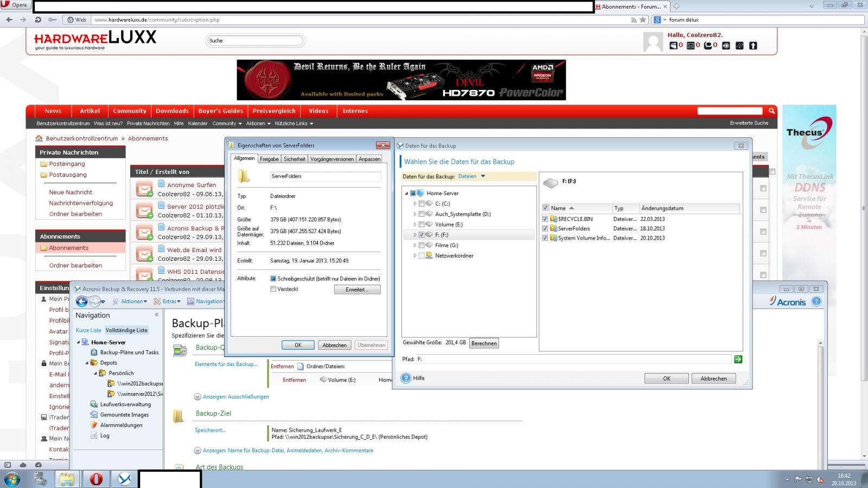Open new tab plus button in Opera

coord(676,7)
